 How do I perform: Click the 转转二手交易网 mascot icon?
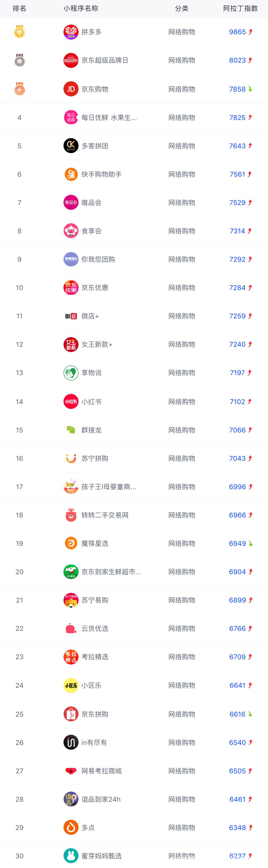click(71, 515)
